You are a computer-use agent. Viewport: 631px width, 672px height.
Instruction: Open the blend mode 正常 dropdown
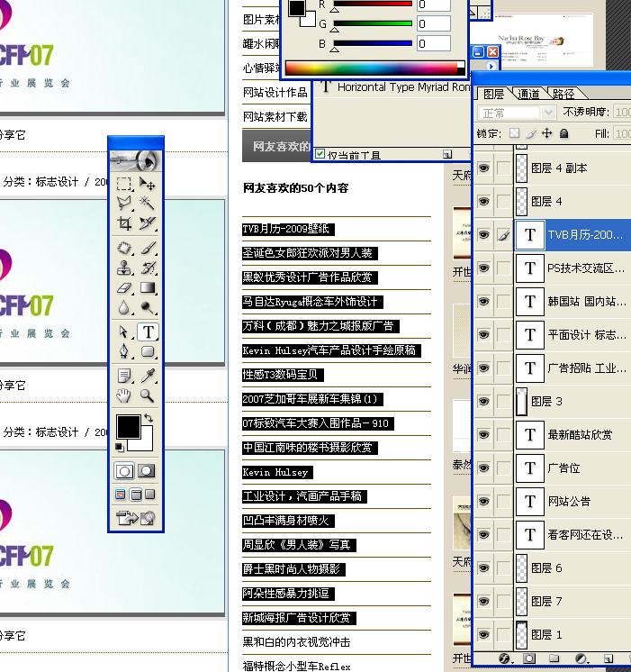click(516, 114)
